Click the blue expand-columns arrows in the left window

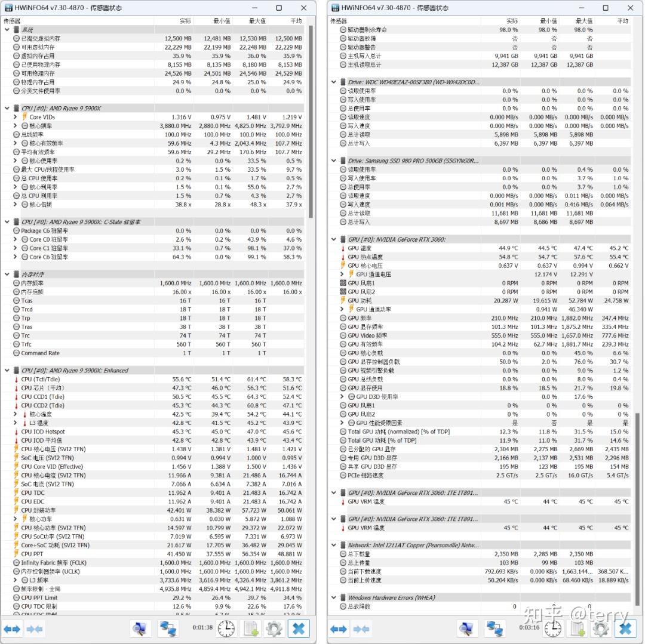click(11, 629)
